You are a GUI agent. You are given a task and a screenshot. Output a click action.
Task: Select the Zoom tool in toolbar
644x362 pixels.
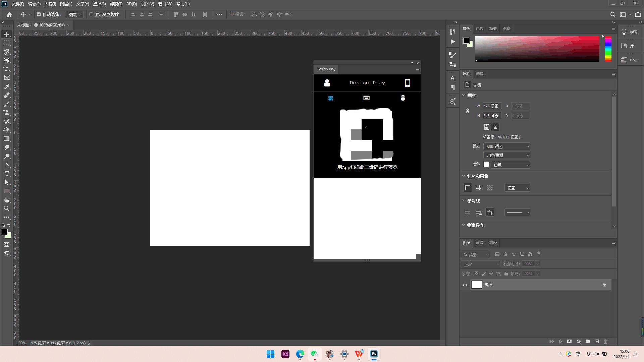pos(7,208)
